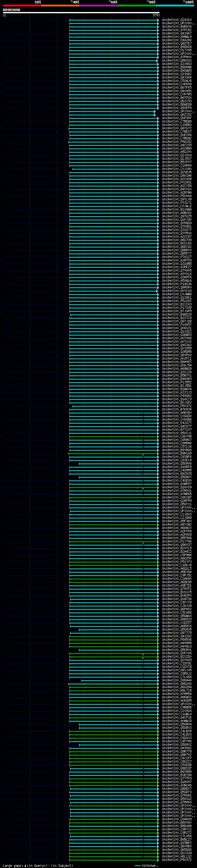Select hit label UniRef100_P50371
Viewport: 197px width, 868px height.
point(176,406)
